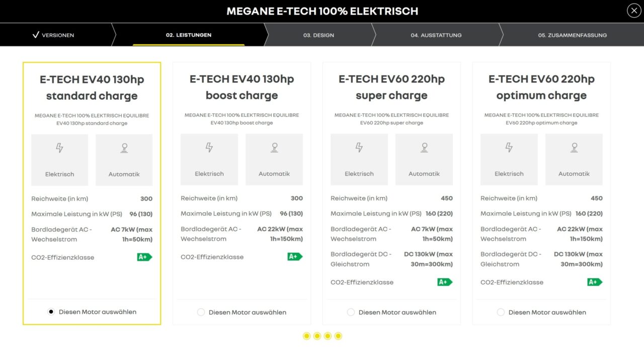Viewport: 644px width, 347px height.
Task: Click the Automatik icon in boost charge card
Action: pyautogui.click(x=274, y=148)
